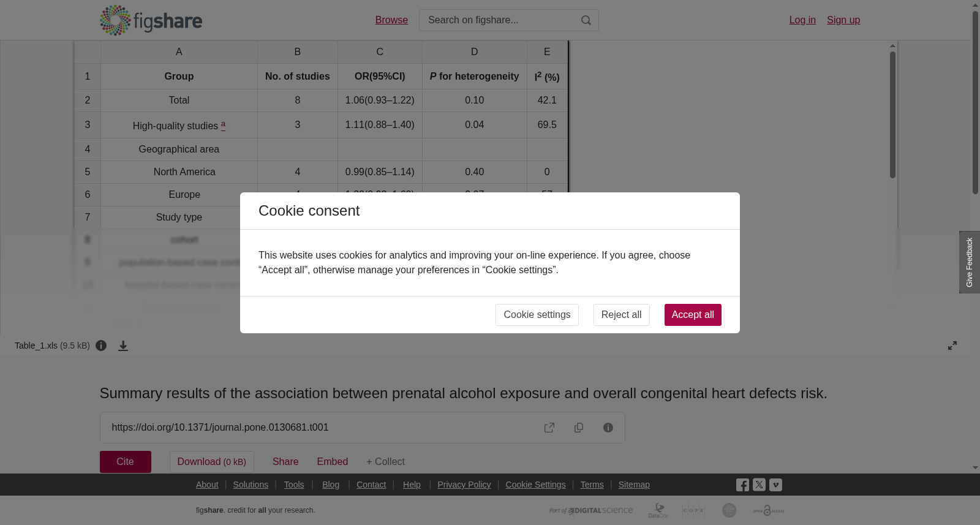Click the search magnifier icon
The height and width of the screenshot is (525, 980).
(x=586, y=20)
